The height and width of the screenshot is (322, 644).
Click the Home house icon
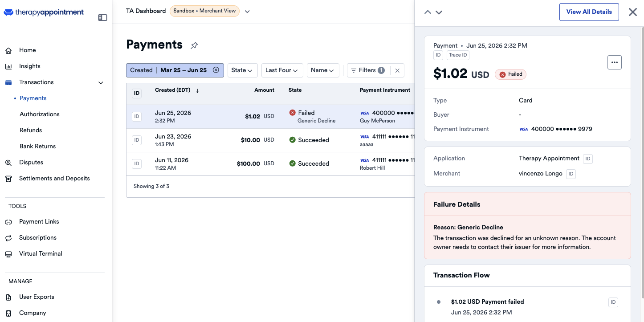(8, 51)
